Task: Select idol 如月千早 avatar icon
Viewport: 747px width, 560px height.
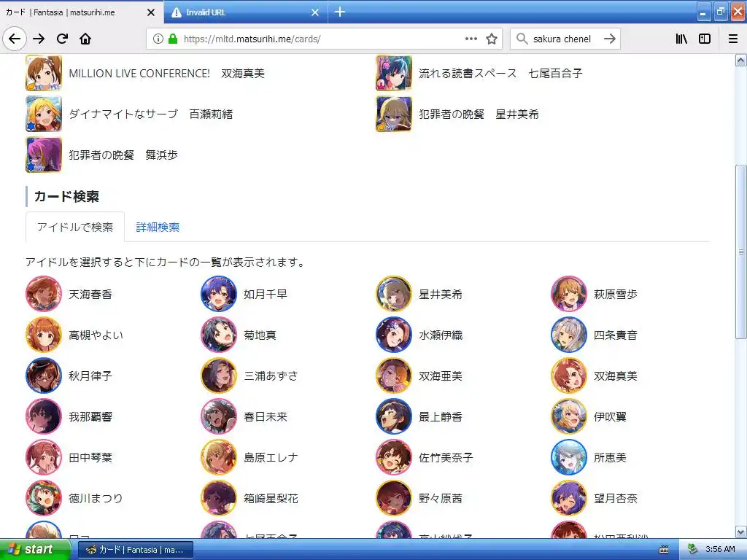Action: click(x=219, y=294)
